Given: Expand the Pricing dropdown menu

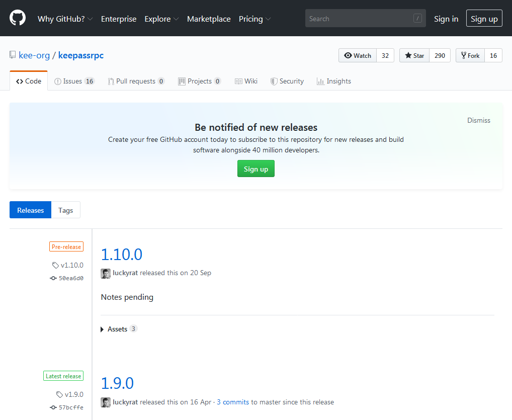Looking at the screenshot, I should (x=254, y=19).
